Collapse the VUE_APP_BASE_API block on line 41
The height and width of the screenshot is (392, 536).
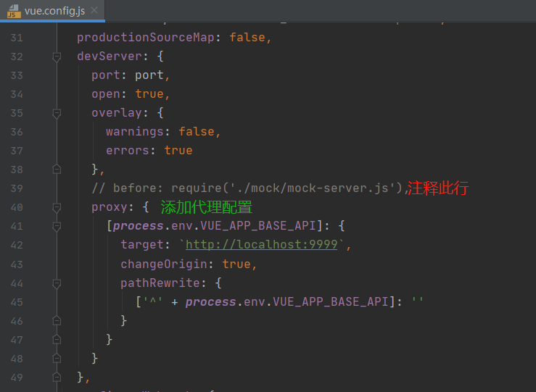57,226
